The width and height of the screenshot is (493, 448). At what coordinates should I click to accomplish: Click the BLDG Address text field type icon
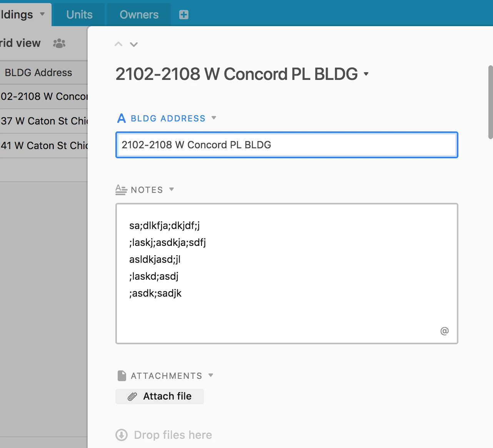(122, 118)
